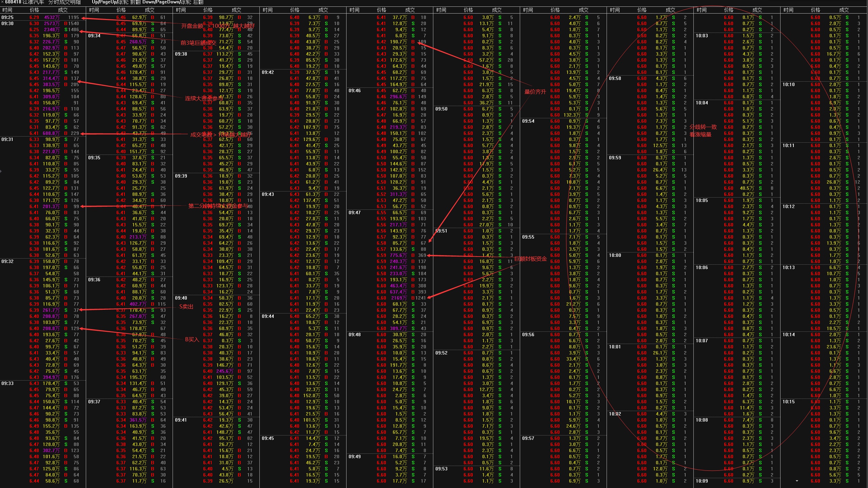Click the 09:48 time label
Image resolution: width=868 pixels, height=488 pixels.
click(355, 334)
